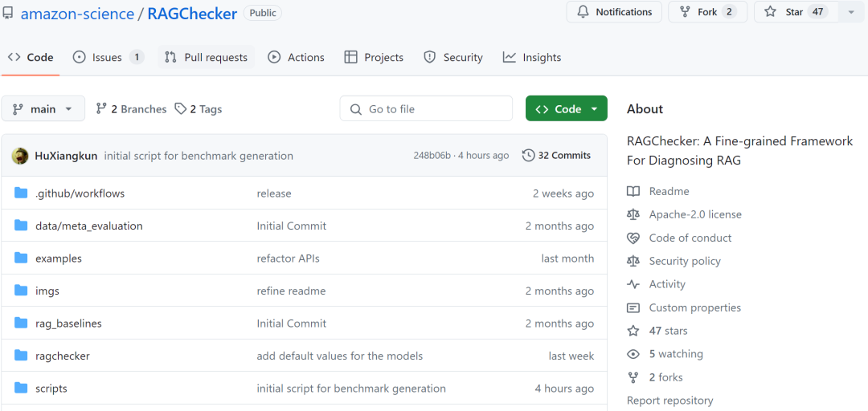
Task: Open the Issues tab
Action: coord(108,57)
